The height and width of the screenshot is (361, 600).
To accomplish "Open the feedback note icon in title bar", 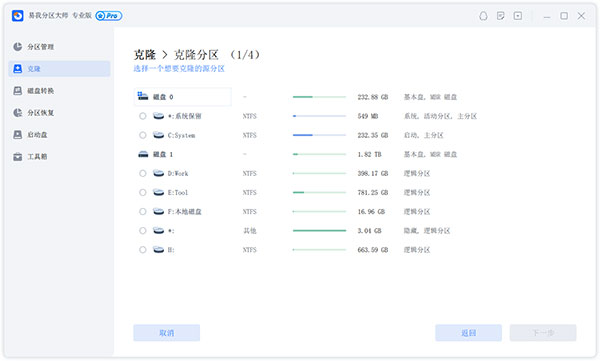I will [501, 16].
